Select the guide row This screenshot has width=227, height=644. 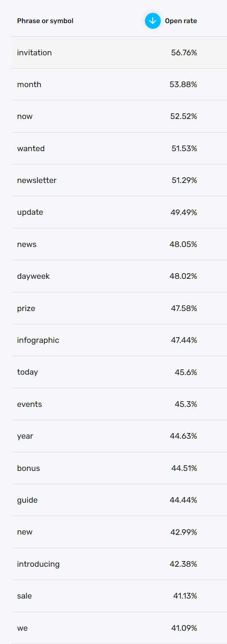coord(119,500)
